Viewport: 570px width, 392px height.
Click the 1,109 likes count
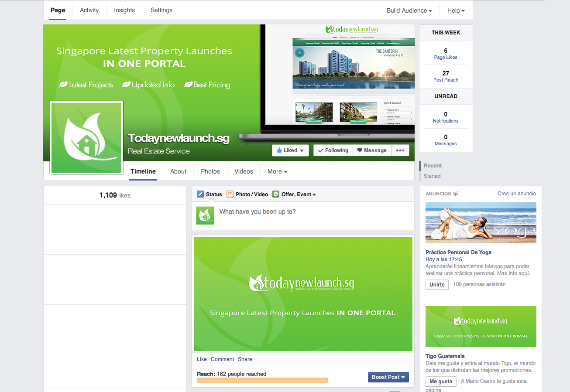(x=115, y=195)
